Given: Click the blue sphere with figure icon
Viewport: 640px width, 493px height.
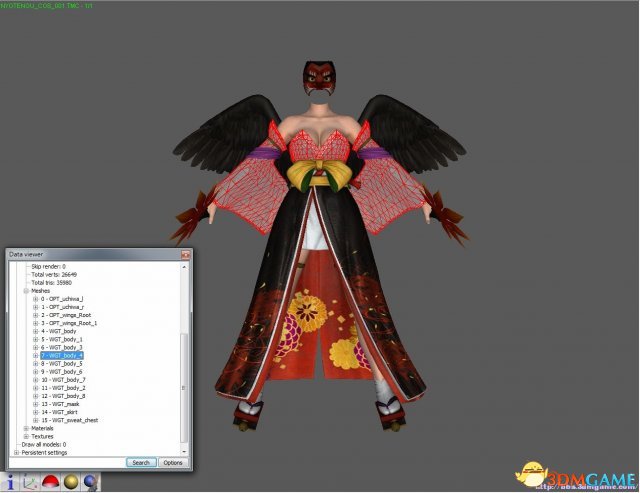Looking at the screenshot, I should [x=91, y=482].
